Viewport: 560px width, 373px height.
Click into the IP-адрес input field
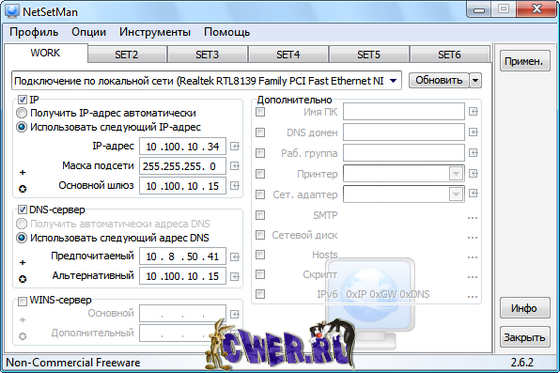(x=182, y=146)
